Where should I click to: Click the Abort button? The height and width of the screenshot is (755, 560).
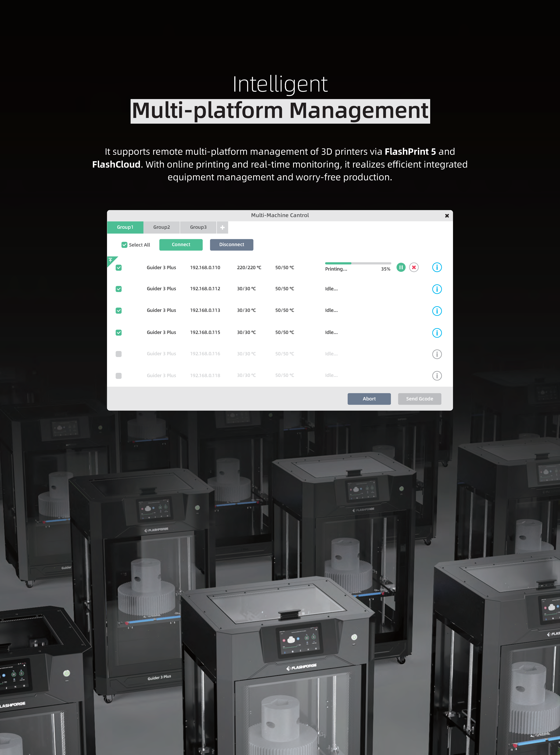(x=369, y=399)
